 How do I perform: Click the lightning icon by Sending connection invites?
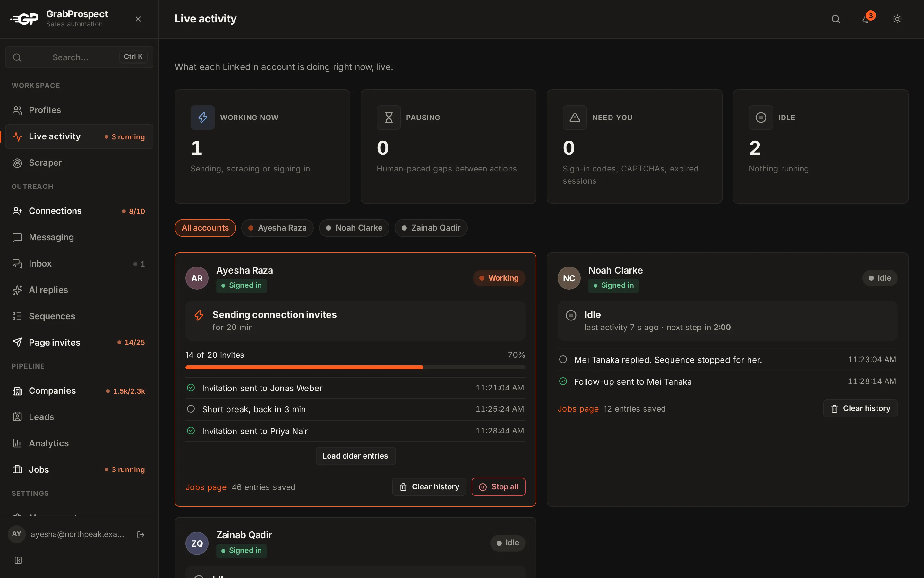[199, 315]
